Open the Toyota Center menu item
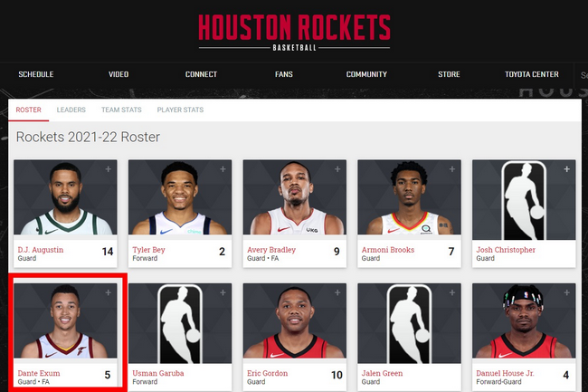 (x=532, y=74)
